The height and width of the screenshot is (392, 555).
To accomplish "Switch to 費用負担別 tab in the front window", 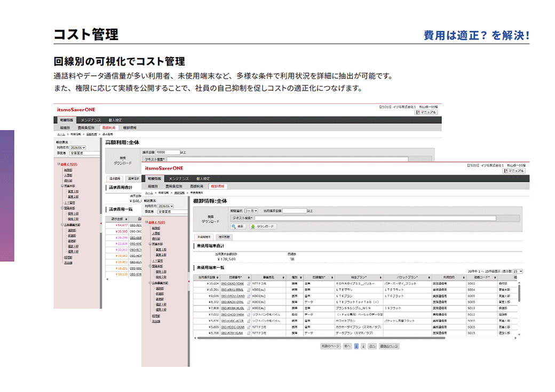I will tap(174, 186).
